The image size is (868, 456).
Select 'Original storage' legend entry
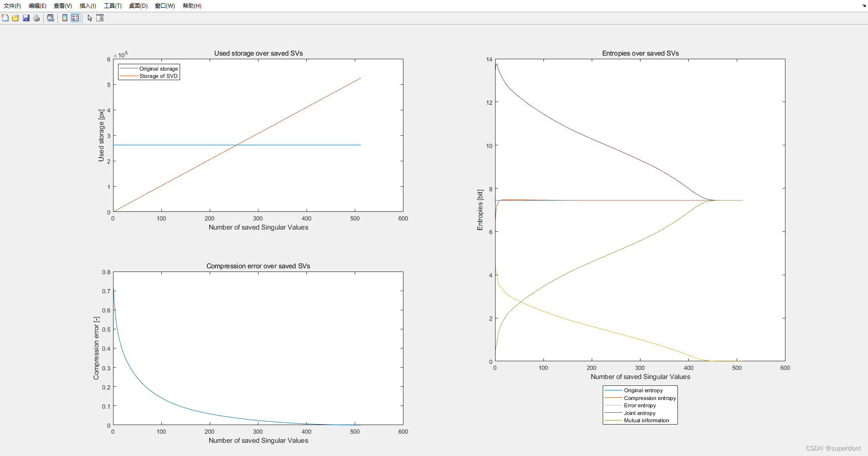click(149, 69)
